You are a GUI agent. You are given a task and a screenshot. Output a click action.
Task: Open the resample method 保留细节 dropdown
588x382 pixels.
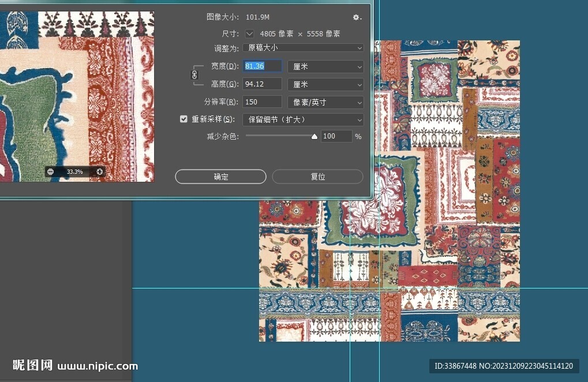[x=302, y=119]
